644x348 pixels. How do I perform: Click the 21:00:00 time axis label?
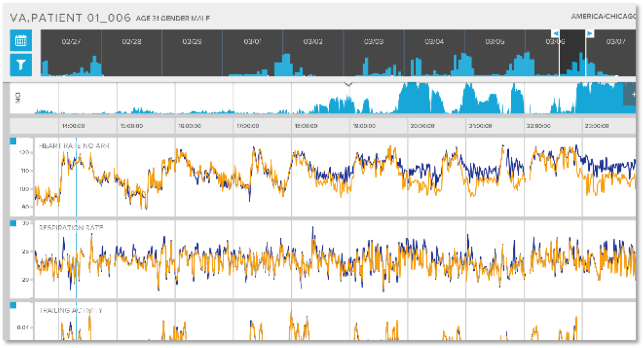480,126
